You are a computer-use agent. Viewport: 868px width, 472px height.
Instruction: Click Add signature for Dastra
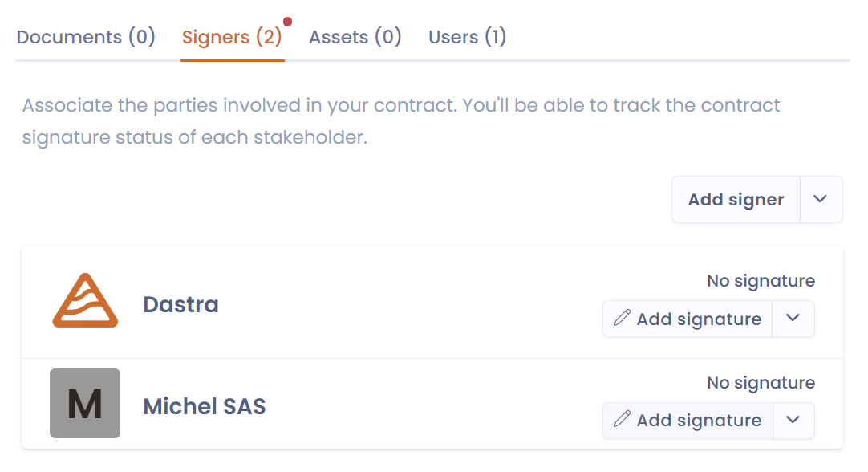point(698,319)
